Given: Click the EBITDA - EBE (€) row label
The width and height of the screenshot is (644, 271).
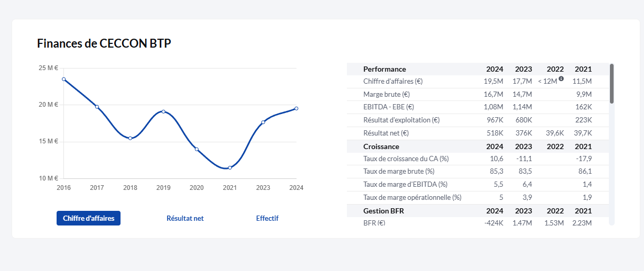Looking at the screenshot, I should pyautogui.click(x=388, y=107).
